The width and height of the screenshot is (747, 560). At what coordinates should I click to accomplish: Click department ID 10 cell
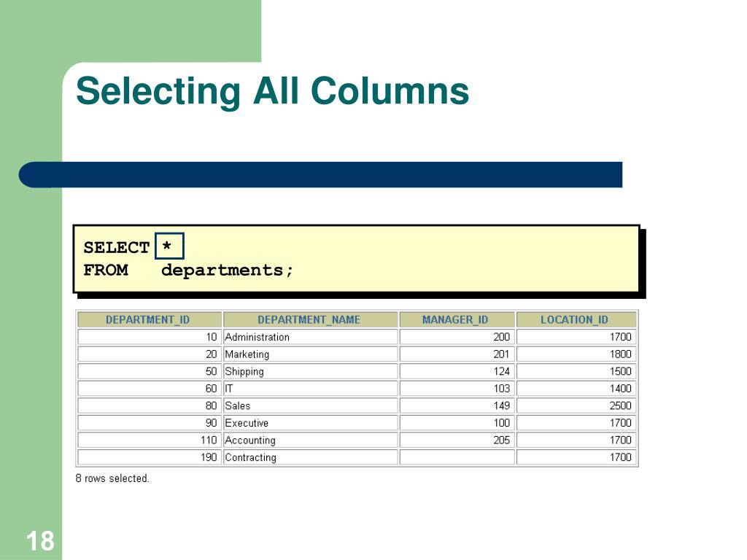[149, 337]
